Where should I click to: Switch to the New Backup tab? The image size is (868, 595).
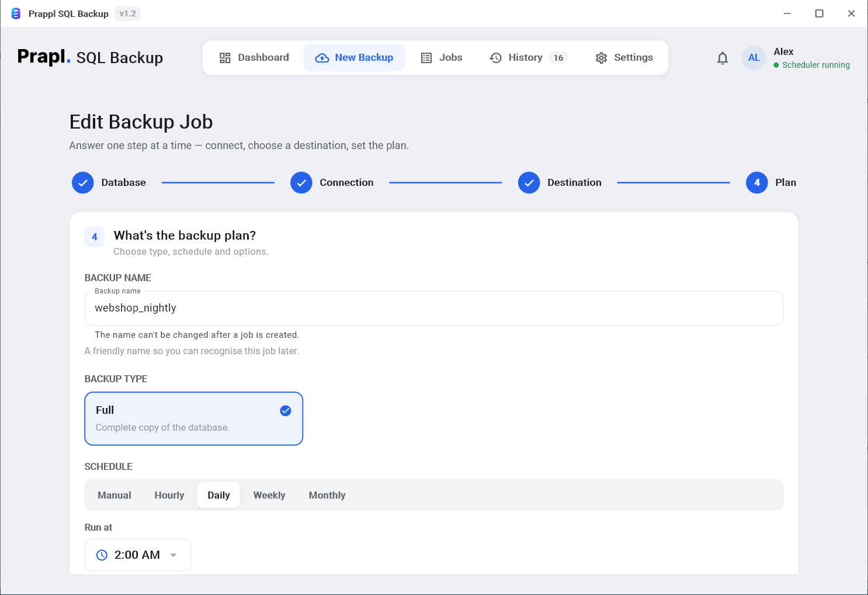[x=354, y=57]
